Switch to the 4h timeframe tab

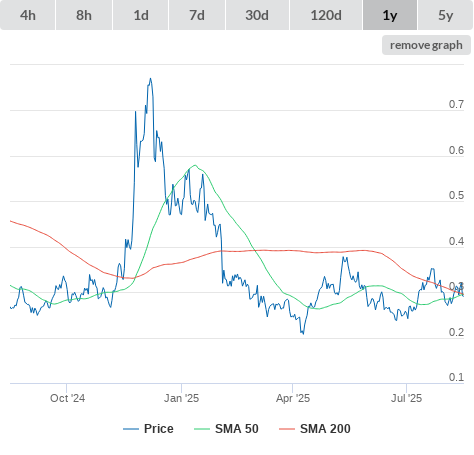click(28, 15)
